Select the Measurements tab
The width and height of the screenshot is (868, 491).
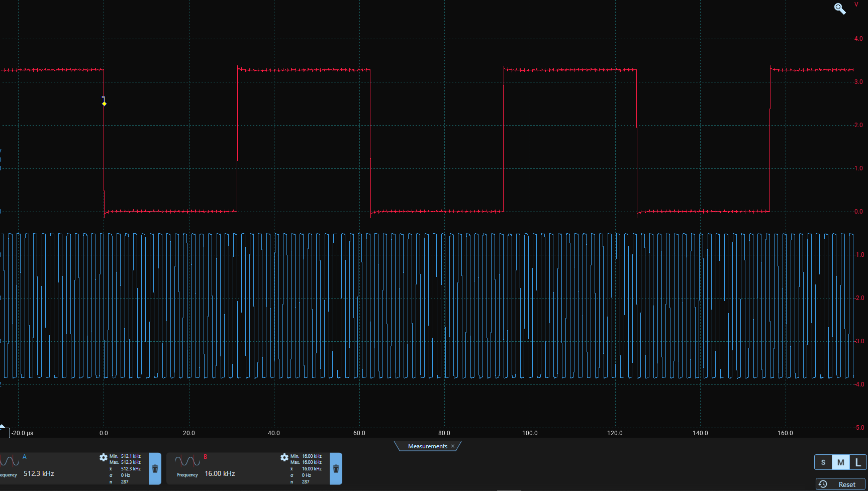pos(427,446)
